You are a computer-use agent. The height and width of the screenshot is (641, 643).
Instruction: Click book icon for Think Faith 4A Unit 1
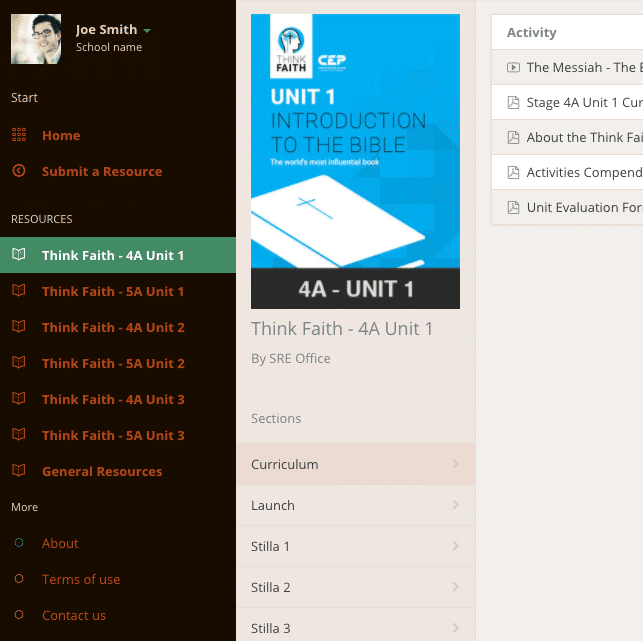pyautogui.click(x=19, y=255)
